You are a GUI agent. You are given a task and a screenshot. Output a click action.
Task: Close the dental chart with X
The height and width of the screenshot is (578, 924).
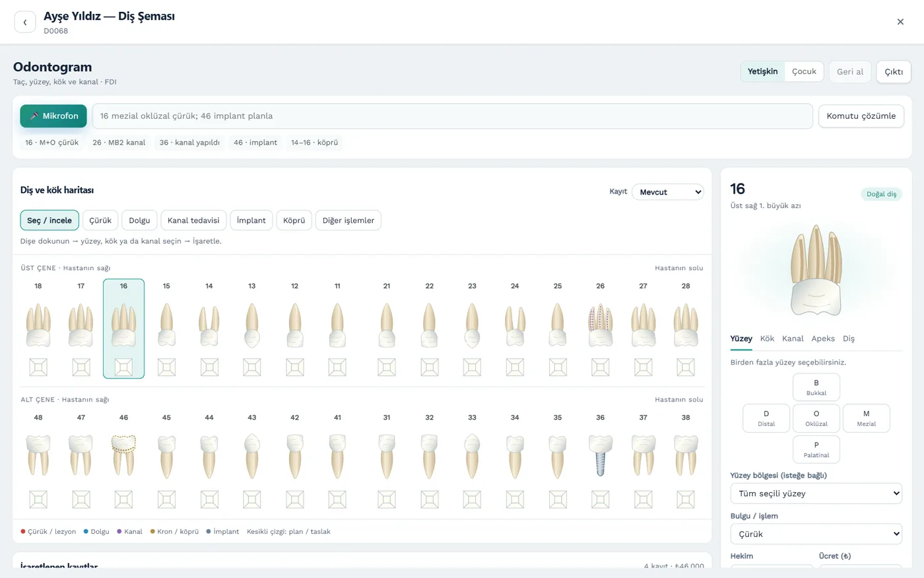[x=900, y=22]
